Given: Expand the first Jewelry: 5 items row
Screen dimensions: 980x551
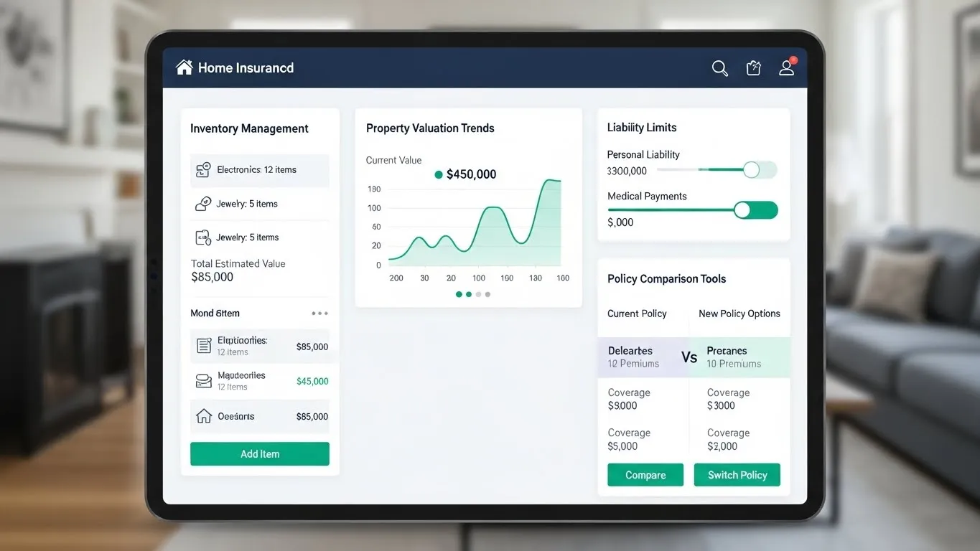Looking at the screenshot, I should pos(259,204).
